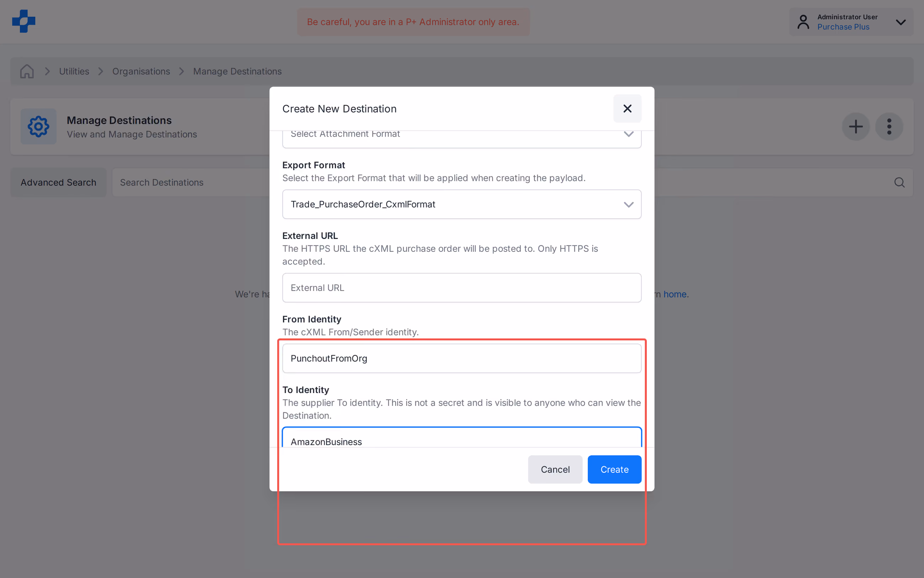This screenshot has height=578, width=924.
Task: Click the External URL input field
Action: point(462,287)
